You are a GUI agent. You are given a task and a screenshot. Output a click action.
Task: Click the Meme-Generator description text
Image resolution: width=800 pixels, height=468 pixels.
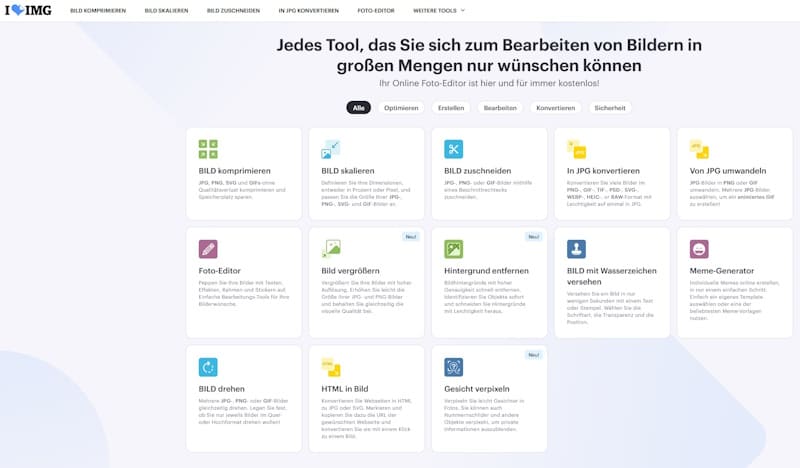[x=734, y=301]
